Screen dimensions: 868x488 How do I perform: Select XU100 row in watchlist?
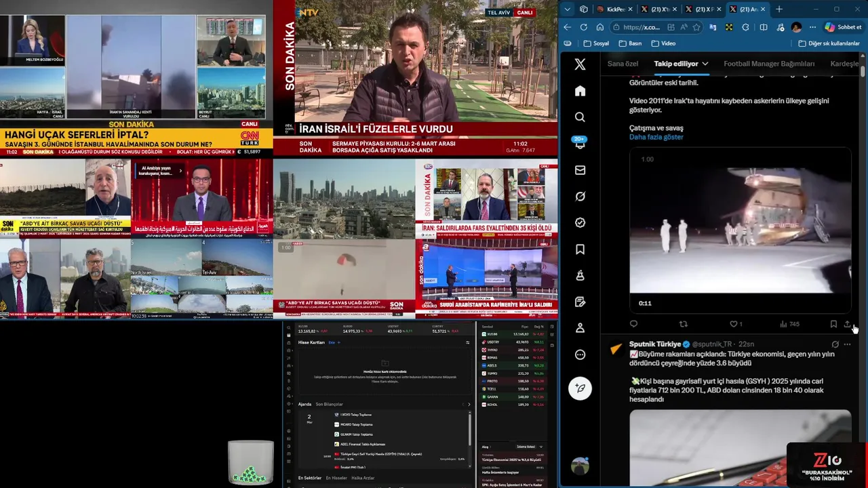pyautogui.click(x=513, y=334)
